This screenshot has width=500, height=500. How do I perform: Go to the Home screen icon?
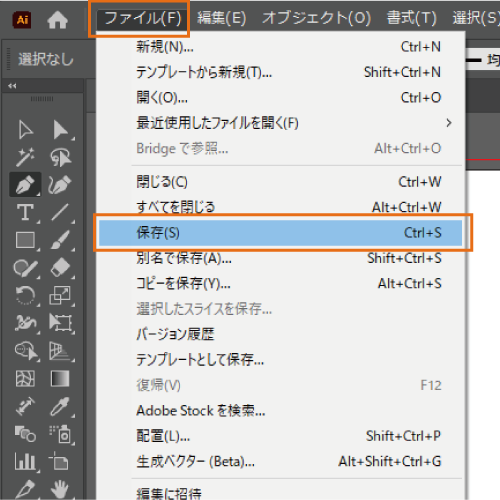(57, 20)
